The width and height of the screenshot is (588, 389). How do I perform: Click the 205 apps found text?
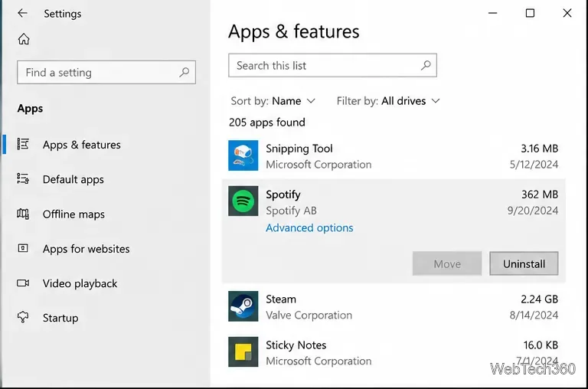(x=267, y=123)
